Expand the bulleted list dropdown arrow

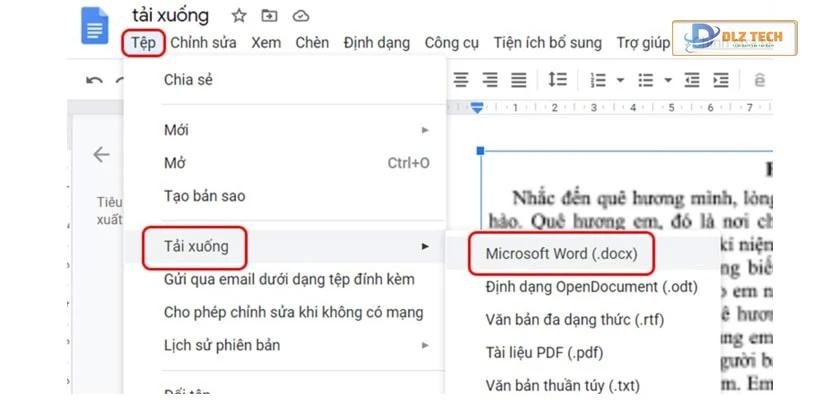667,80
